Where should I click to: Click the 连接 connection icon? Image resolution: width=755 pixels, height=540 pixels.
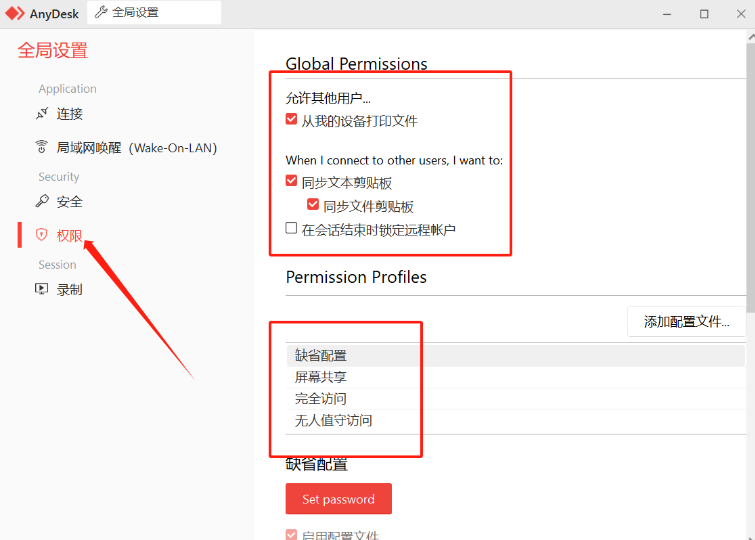click(x=42, y=114)
